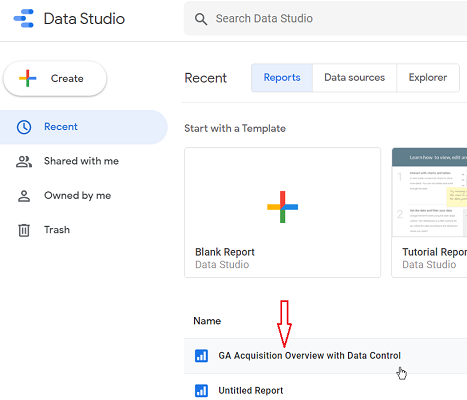The height and width of the screenshot is (400, 467).
Task: Open the Create button
Action: point(55,79)
